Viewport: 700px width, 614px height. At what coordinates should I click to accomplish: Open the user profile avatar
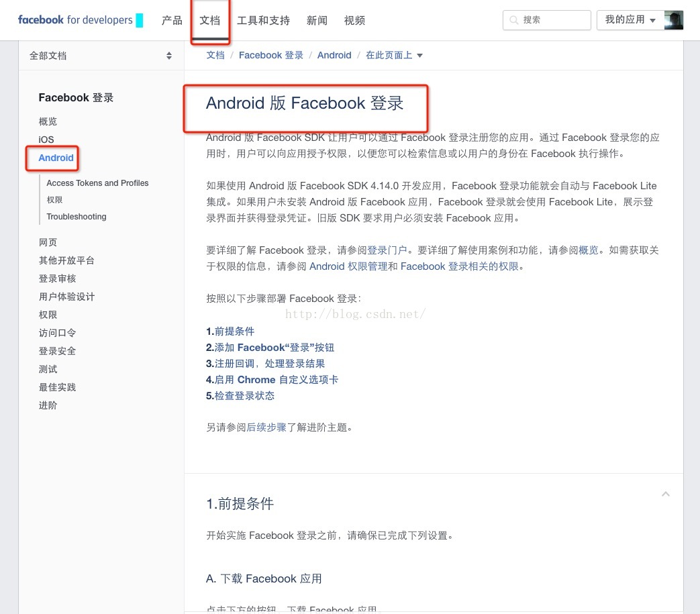point(674,20)
